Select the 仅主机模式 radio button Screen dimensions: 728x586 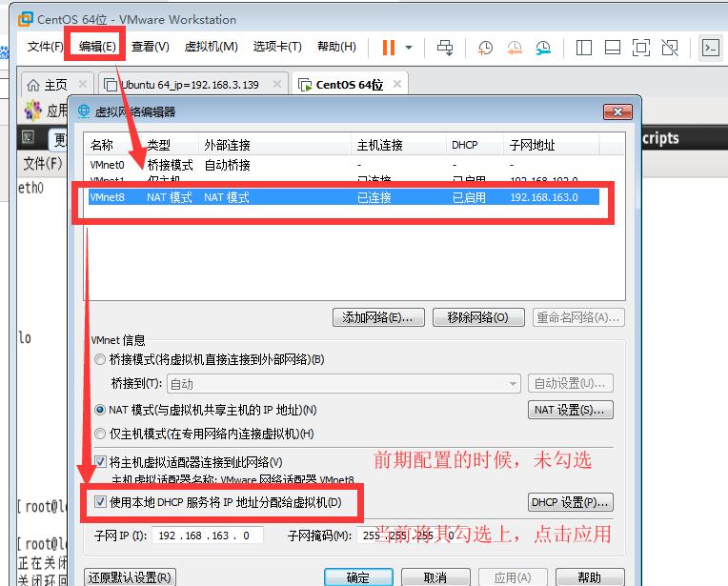(x=100, y=434)
